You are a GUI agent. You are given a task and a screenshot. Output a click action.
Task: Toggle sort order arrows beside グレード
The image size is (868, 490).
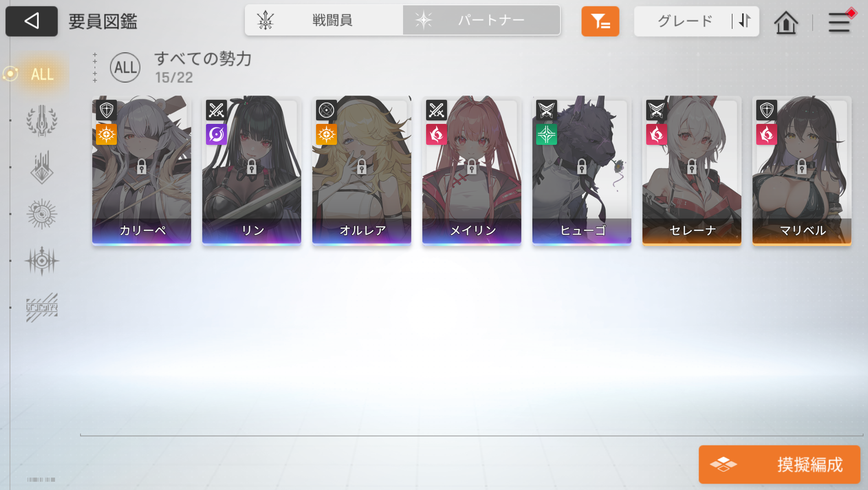[745, 21]
